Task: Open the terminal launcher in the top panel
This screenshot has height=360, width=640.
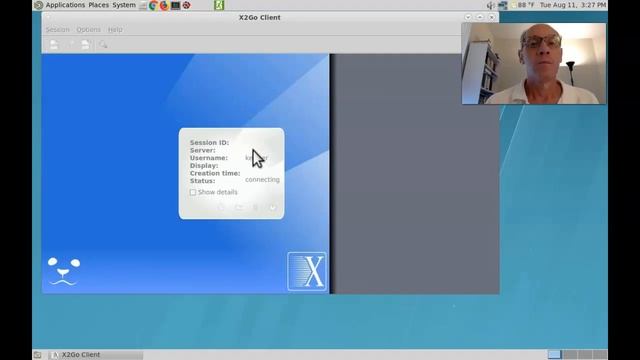Action: pos(176,5)
